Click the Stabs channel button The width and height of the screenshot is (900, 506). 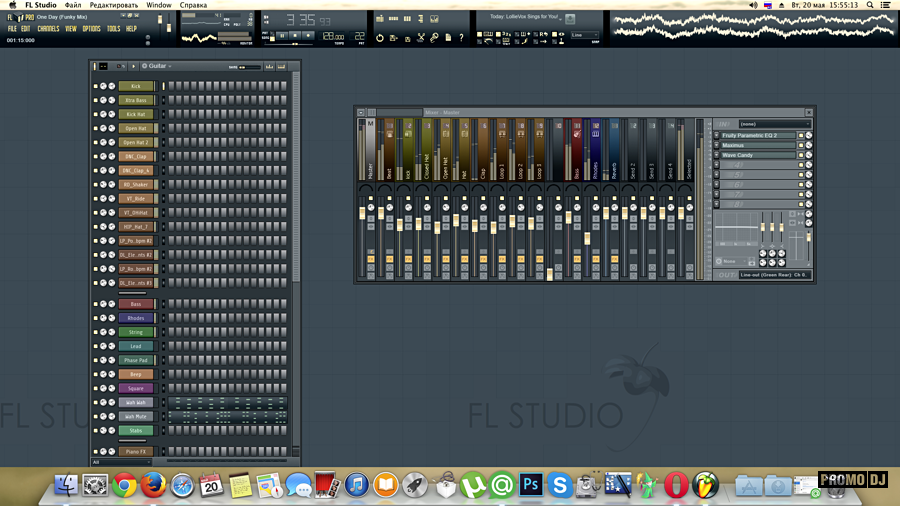click(x=136, y=430)
